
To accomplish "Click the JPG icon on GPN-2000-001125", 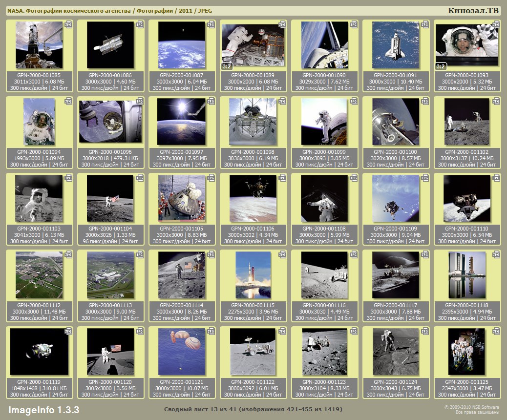I will pos(496,331).
